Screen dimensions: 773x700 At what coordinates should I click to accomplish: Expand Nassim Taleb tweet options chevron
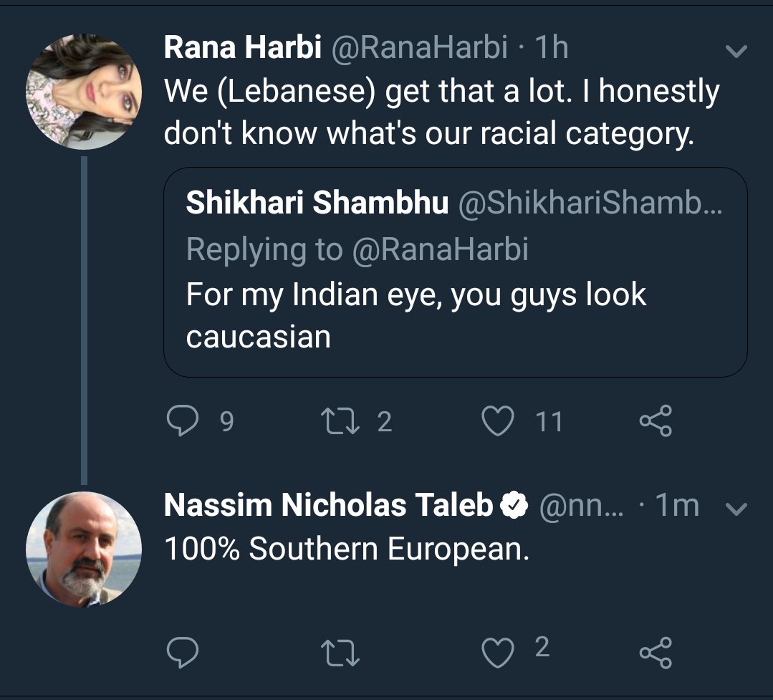(x=736, y=509)
